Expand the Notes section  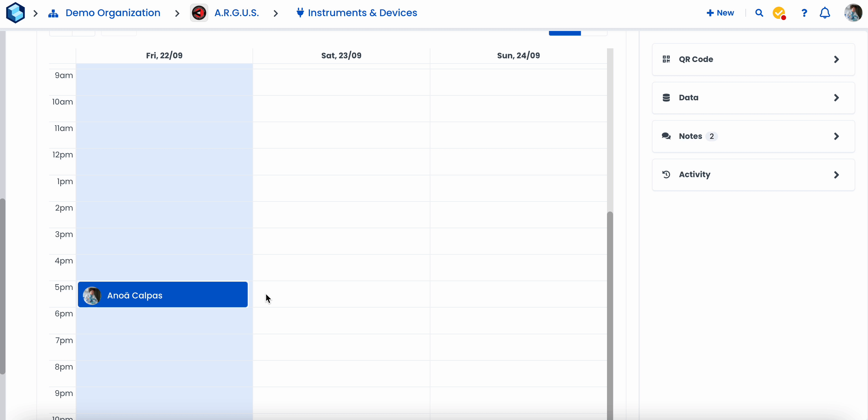pyautogui.click(x=753, y=136)
